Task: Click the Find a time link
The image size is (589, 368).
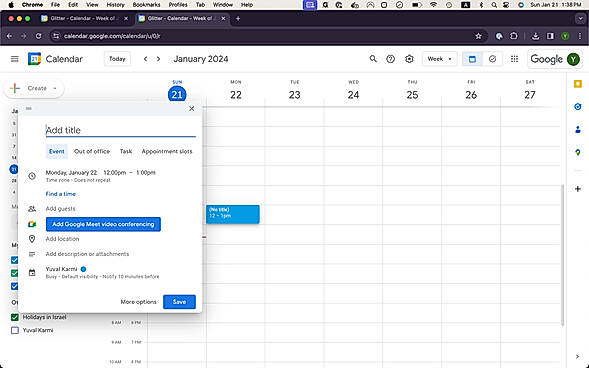Action: click(x=61, y=194)
